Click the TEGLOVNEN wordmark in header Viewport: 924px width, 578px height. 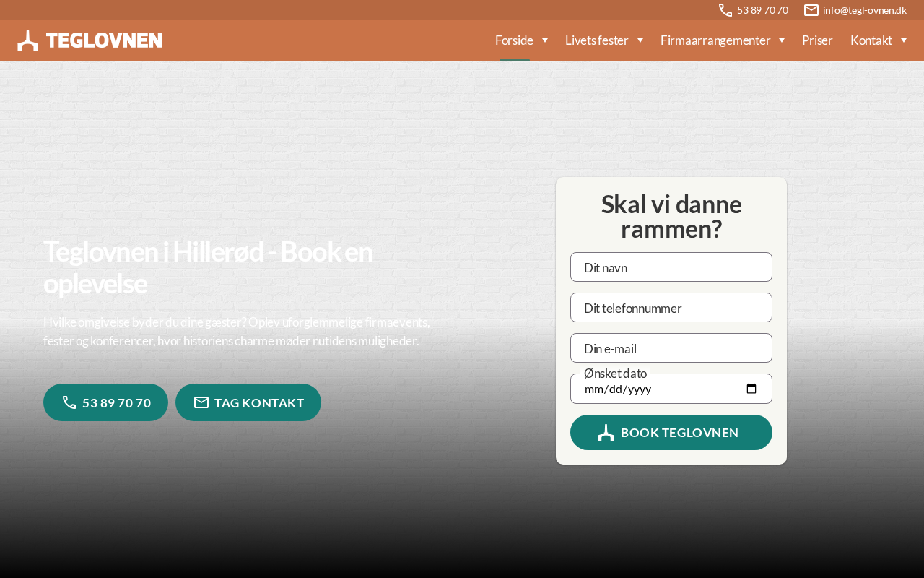(x=104, y=40)
